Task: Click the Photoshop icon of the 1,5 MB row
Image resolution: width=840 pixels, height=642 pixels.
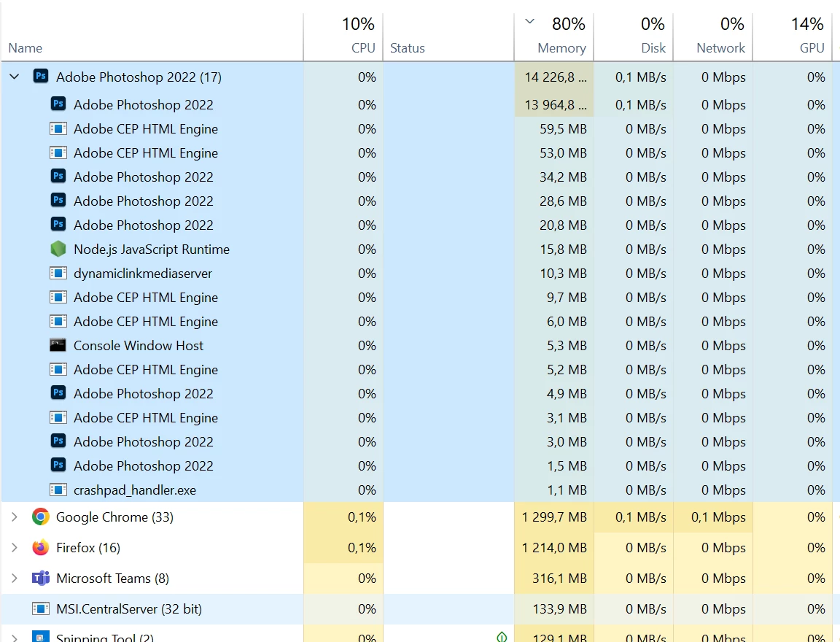Action: pyautogui.click(x=58, y=465)
